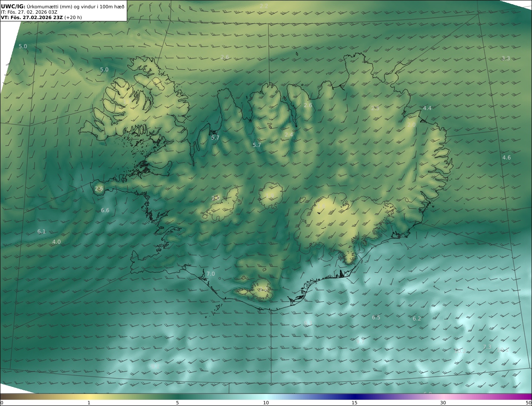Image resolution: width=532 pixels, height=406 pixels.
Task: Click the pink segment of the colorbar near 30
Action: tap(443, 397)
